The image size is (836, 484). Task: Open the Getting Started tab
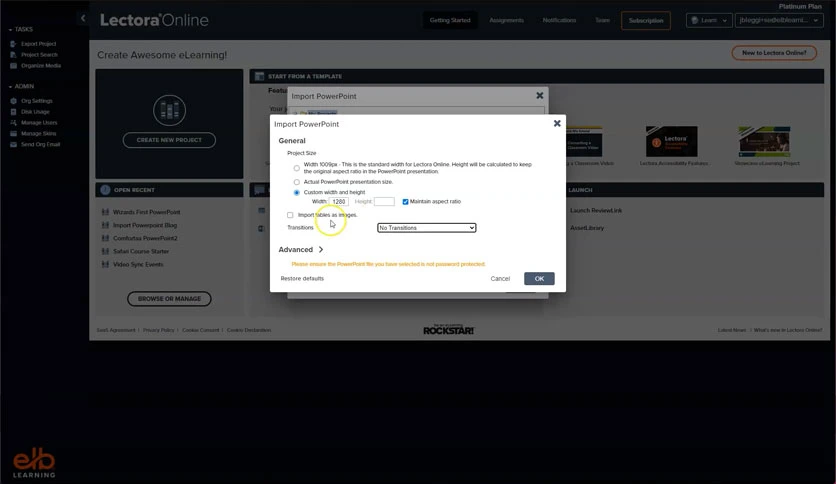point(450,20)
